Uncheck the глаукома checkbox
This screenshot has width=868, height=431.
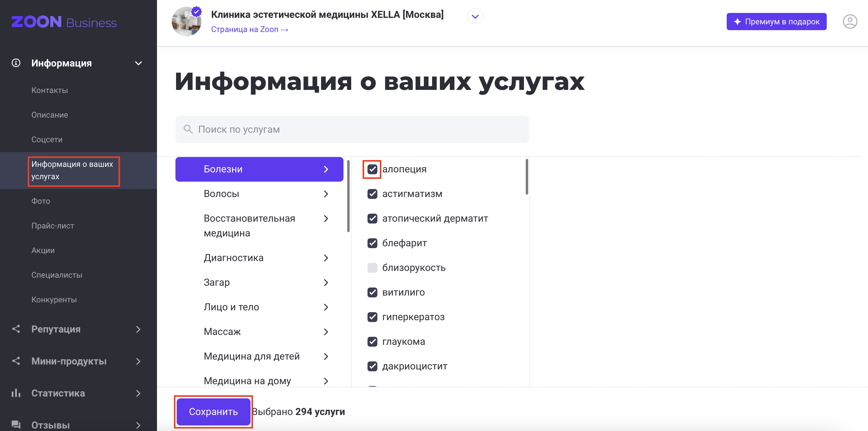pos(372,341)
